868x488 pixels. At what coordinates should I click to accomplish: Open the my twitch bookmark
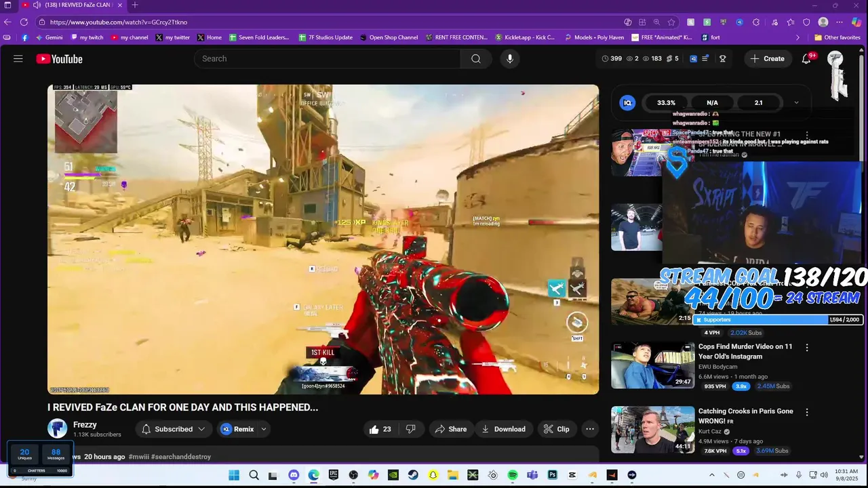tap(87, 38)
